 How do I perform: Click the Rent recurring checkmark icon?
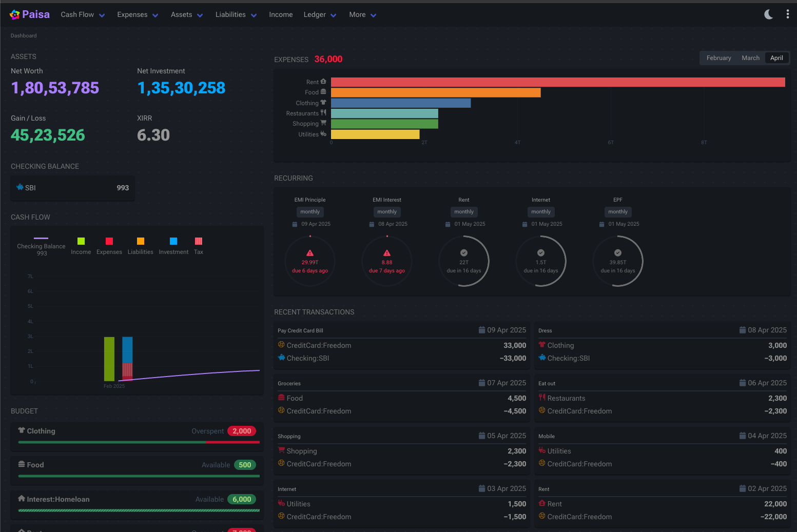pos(464,253)
